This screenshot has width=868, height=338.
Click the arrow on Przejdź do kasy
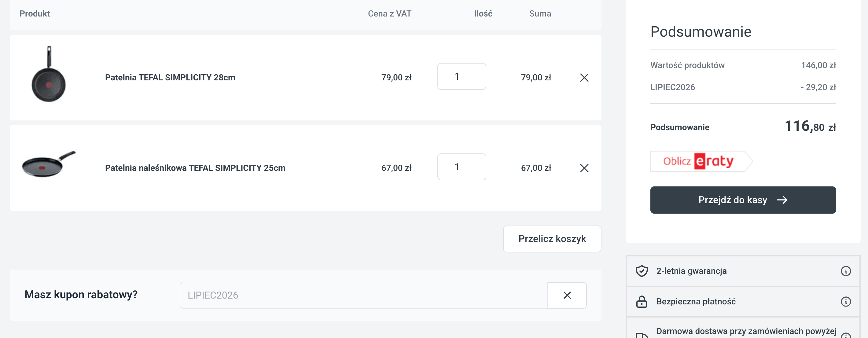(782, 200)
